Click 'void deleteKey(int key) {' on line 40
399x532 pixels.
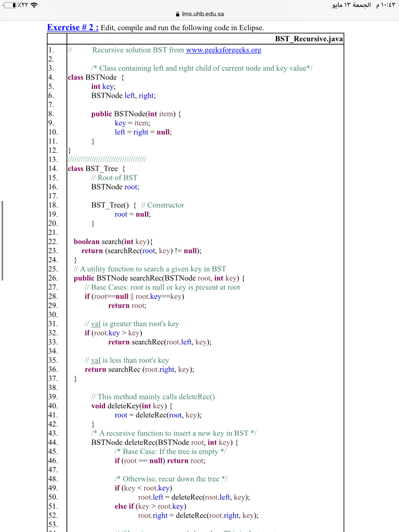(x=131, y=406)
